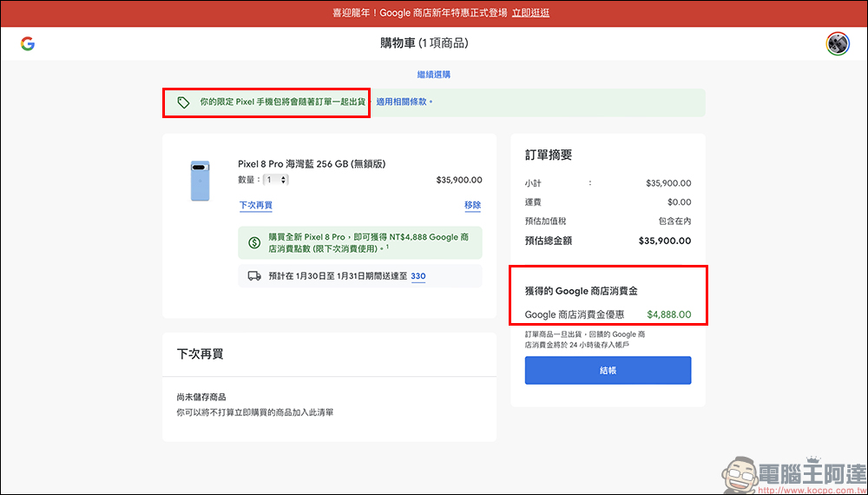The height and width of the screenshot is (495, 868).
Task: Click the NT$4,888 store credit notice text
Action: (369, 242)
